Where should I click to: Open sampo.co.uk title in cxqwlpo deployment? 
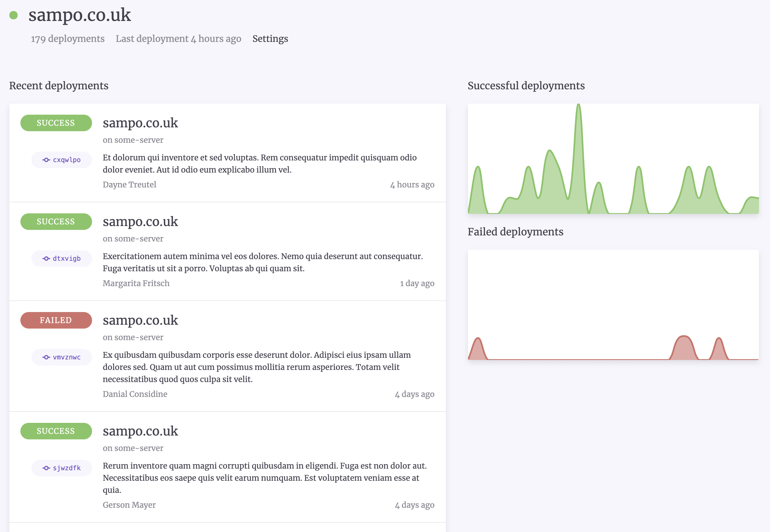[x=140, y=123]
